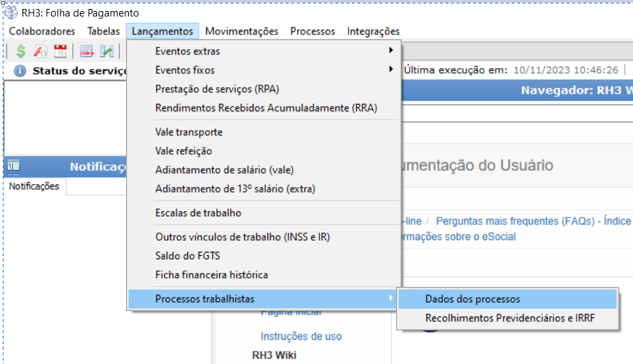Screen dimensions: 633x364
Task: Follow the Instruções de uso link
Action: [x=301, y=336]
